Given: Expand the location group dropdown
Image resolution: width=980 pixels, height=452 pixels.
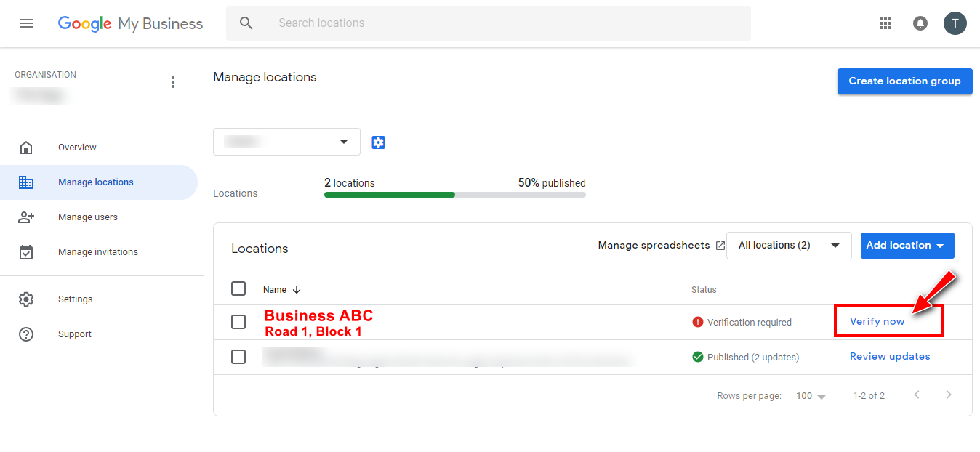Looking at the screenshot, I should (286, 142).
